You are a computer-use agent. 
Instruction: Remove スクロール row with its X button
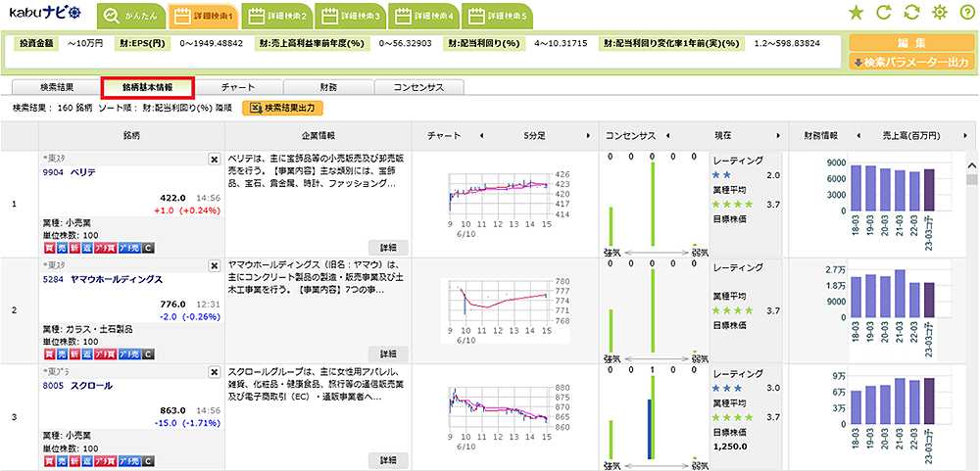point(214,372)
